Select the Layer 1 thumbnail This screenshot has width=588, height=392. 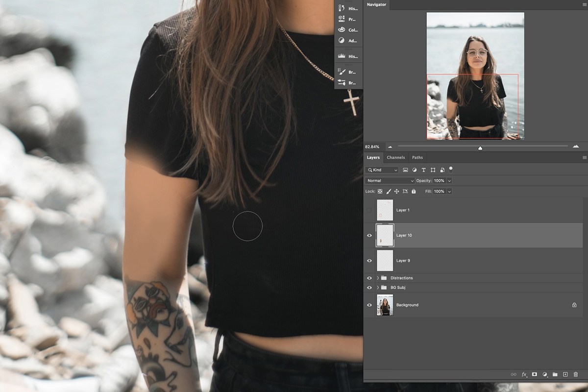[385, 210]
